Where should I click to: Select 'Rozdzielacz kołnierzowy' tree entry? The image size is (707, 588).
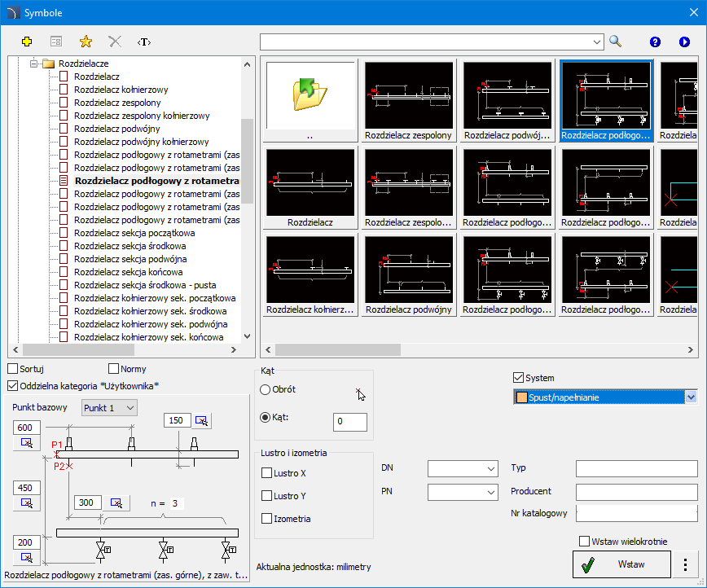(121, 90)
